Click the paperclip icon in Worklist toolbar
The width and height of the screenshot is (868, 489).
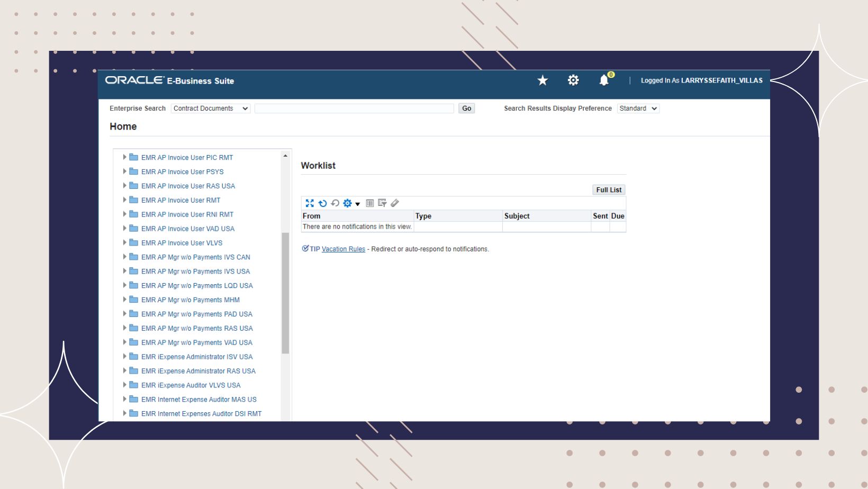(395, 203)
